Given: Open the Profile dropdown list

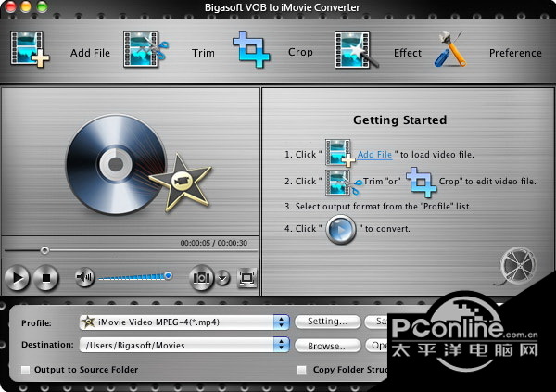Looking at the screenshot, I should tap(282, 322).
